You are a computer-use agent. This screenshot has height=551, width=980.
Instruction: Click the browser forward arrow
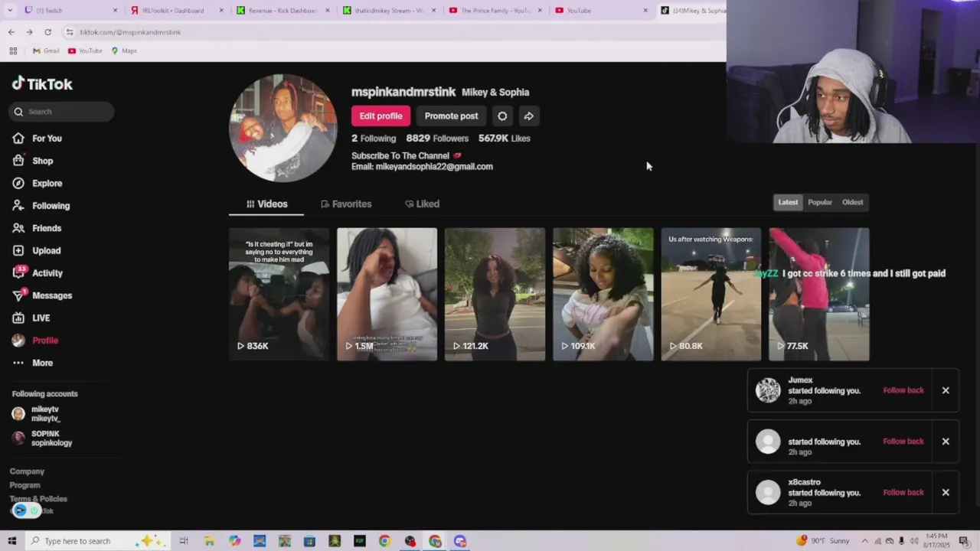tap(29, 32)
